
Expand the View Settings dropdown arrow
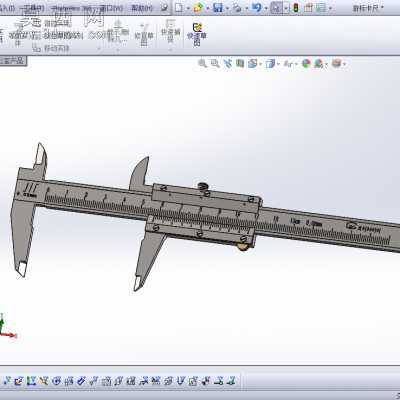click(x=344, y=63)
